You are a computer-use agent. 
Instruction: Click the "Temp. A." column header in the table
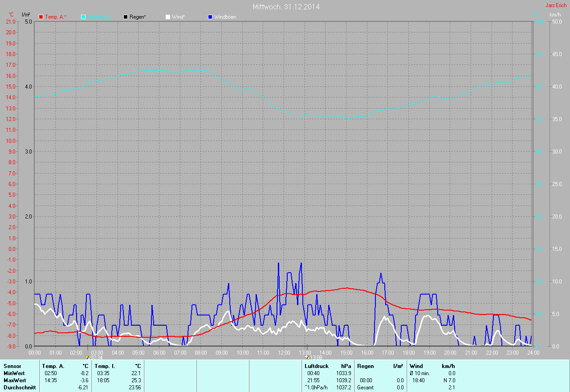[x=53, y=366]
